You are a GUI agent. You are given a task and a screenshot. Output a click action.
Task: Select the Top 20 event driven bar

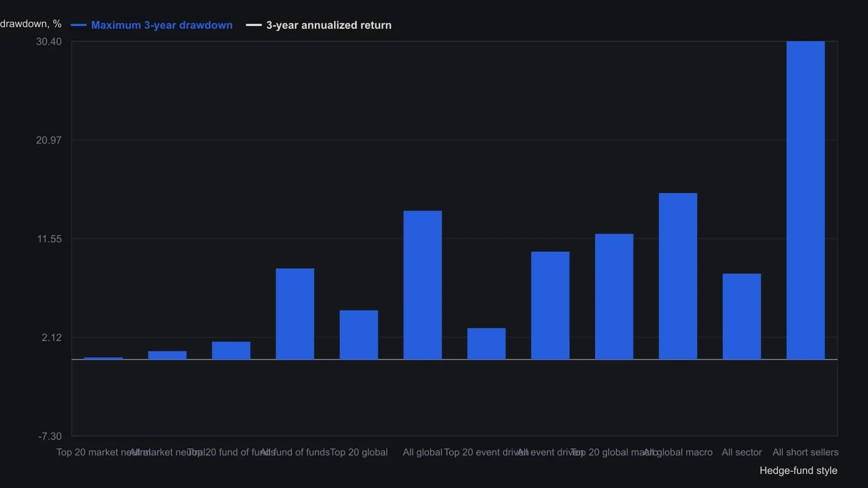pyautogui.click(x=487, y=344)
